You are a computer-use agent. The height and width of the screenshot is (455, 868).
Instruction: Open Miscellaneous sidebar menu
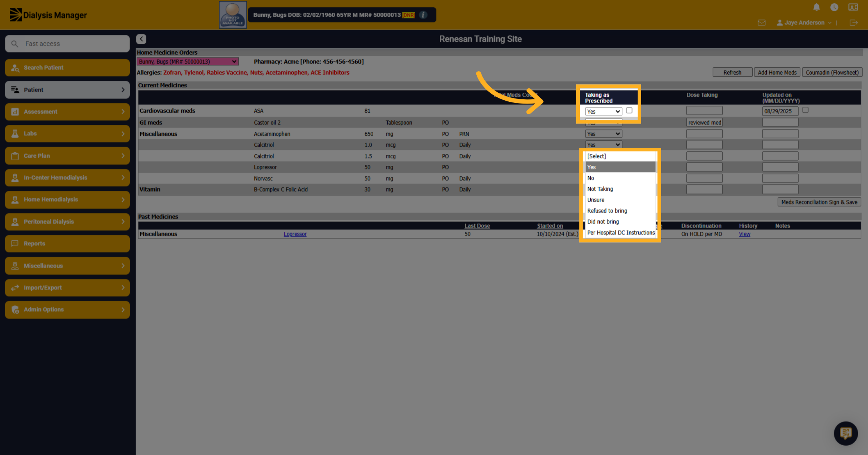pyautogui.click(x=67, y=266)
